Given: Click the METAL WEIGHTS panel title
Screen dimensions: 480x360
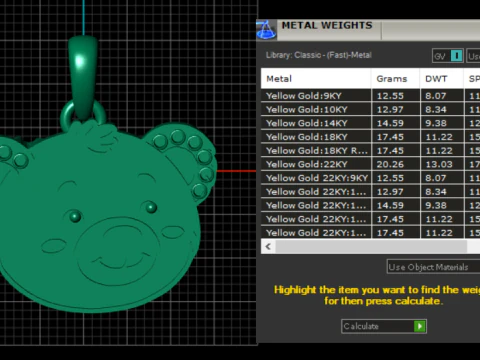Looking at the screenshot, I should click(327, 25).
